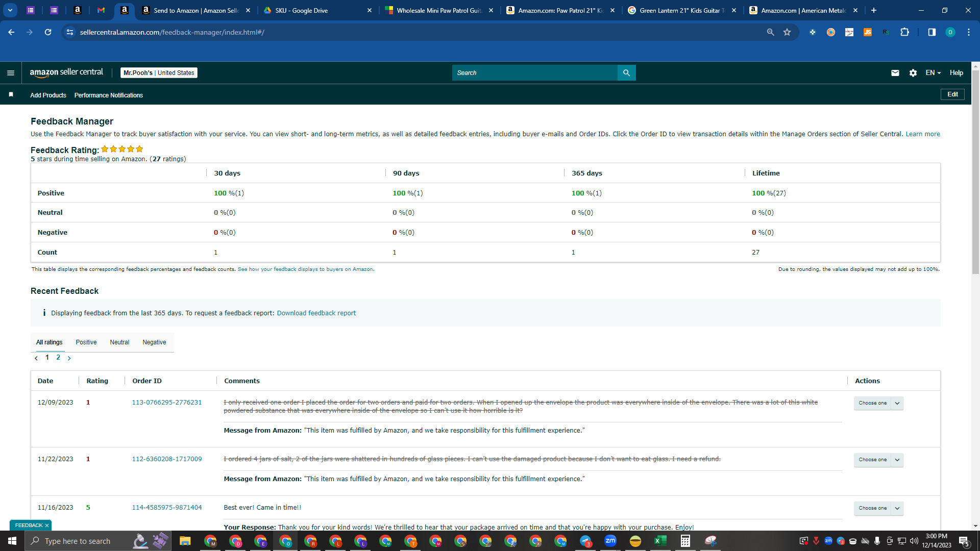The width and height of the screenshot is (980, 551).
Task: Open the messages envelope icon
Action: pos(895,73)
